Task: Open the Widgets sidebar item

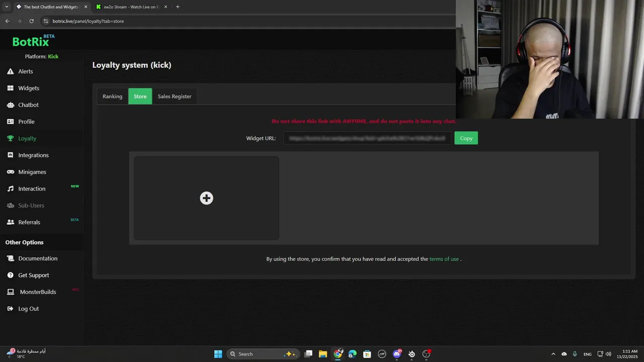Action: tap(28, 88)
